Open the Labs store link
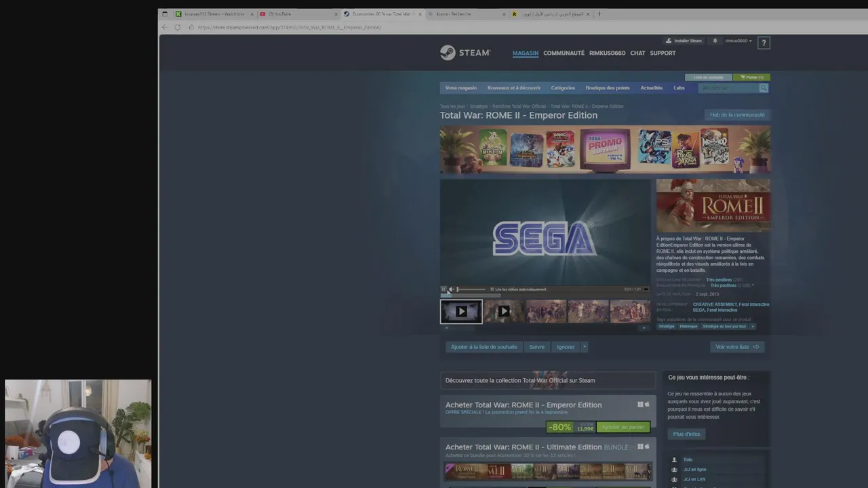 [679, 88]
